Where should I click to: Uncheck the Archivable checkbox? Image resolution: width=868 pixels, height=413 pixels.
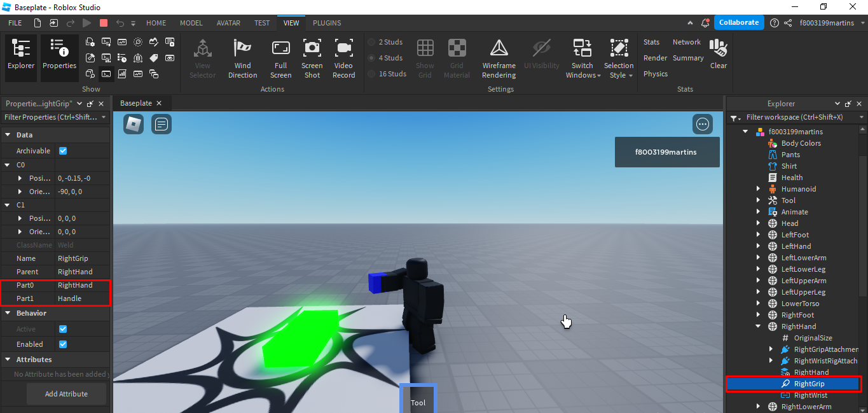click(x=62, y=151)
